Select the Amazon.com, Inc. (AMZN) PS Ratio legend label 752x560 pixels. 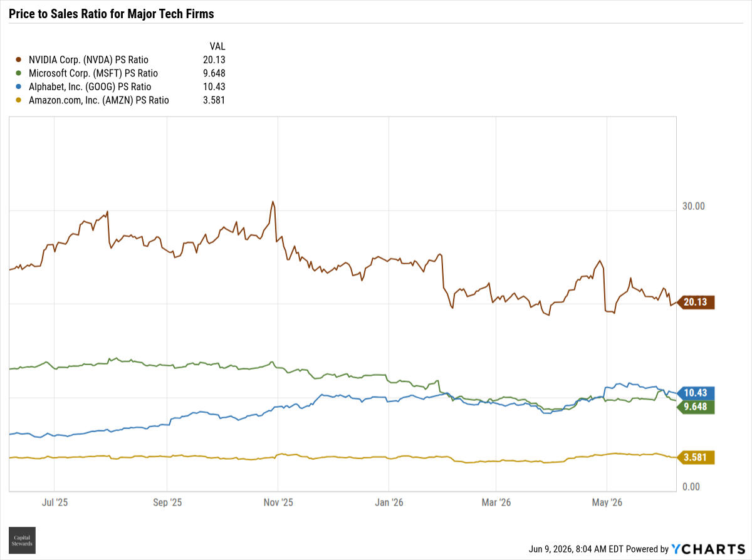(x=98, y=100)
